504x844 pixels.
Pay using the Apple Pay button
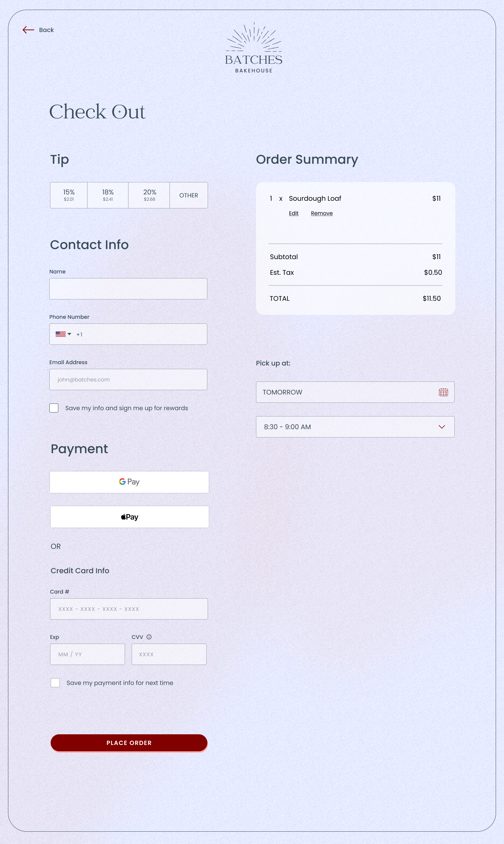coord(129,517)
